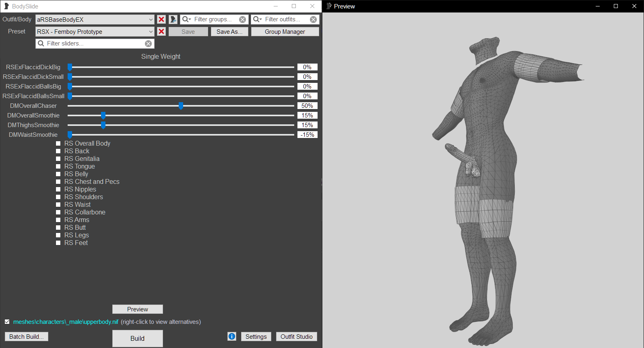644x348 pixels.
Task: Click the upperbody.nif output path link
Action: pyautogui.click(x=66, y=322)
